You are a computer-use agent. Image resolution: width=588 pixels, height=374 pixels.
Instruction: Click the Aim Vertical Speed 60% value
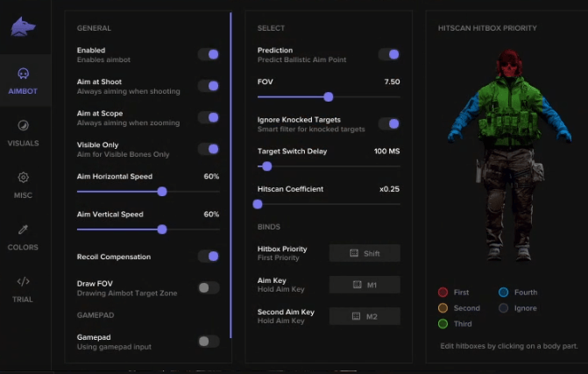[x=211, y=215]
